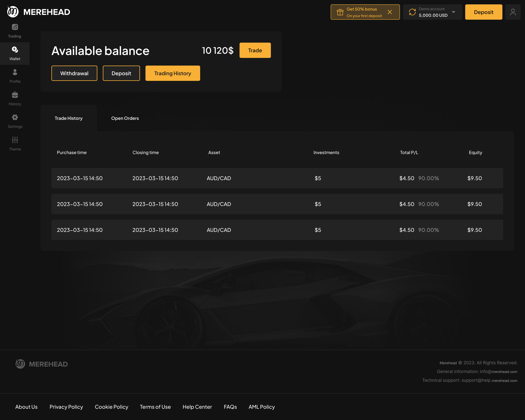Expand the Demo account dropdown arrow
This screenshot has width=525, height=420.
pyautogui.click(x=453, y=12)
